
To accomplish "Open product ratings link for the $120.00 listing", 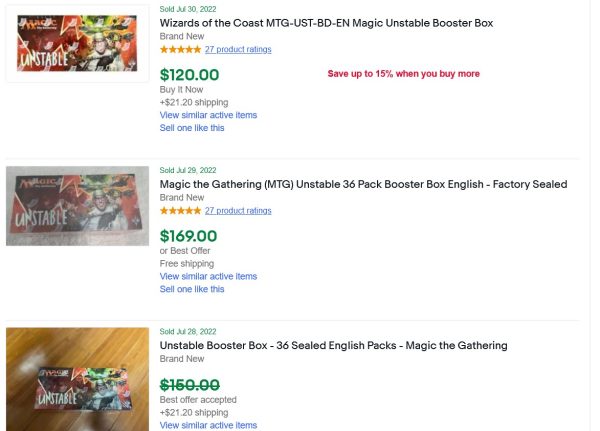I will 238,49.
